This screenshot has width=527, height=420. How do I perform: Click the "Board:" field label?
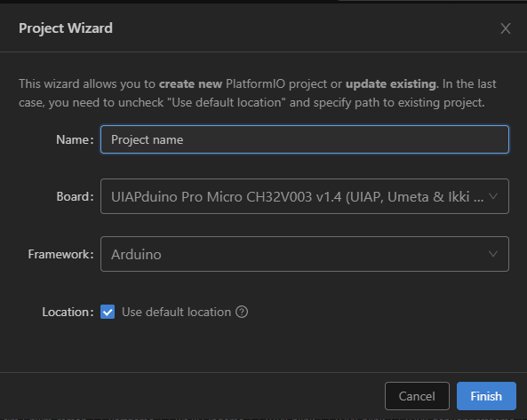point(75,197)
